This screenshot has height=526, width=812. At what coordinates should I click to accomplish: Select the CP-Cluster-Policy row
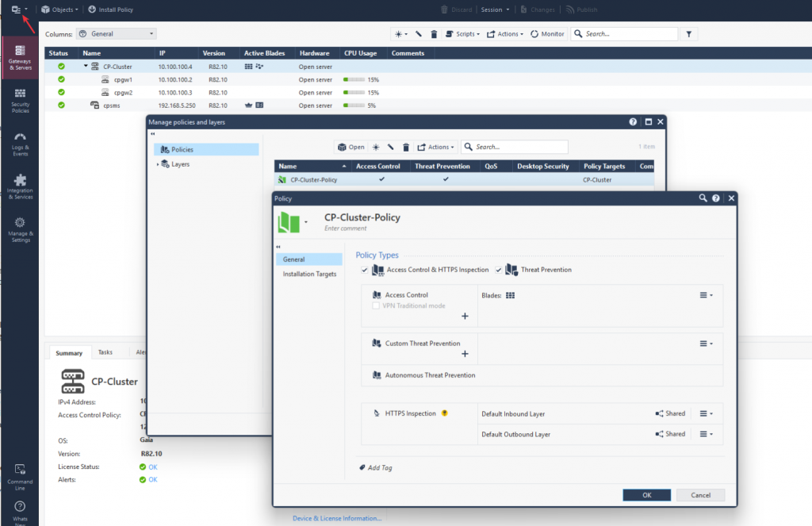point(464,180)
